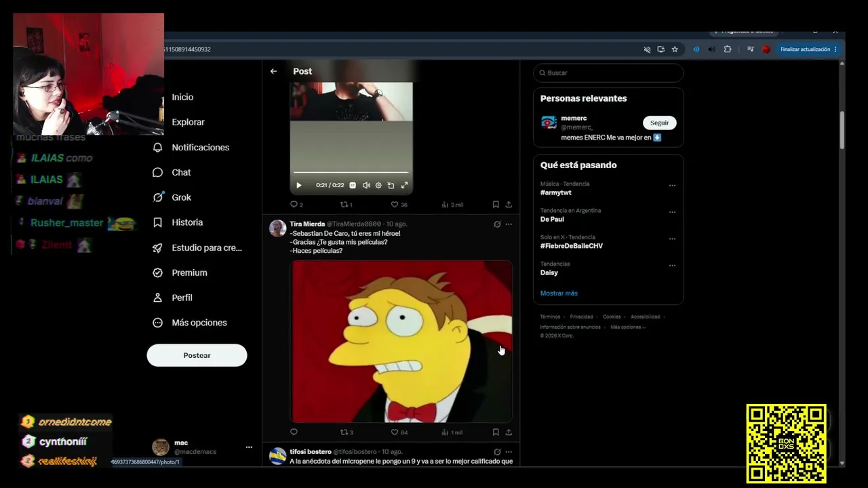
Task: Open the Términos footer link
Action: pos(550,317)
